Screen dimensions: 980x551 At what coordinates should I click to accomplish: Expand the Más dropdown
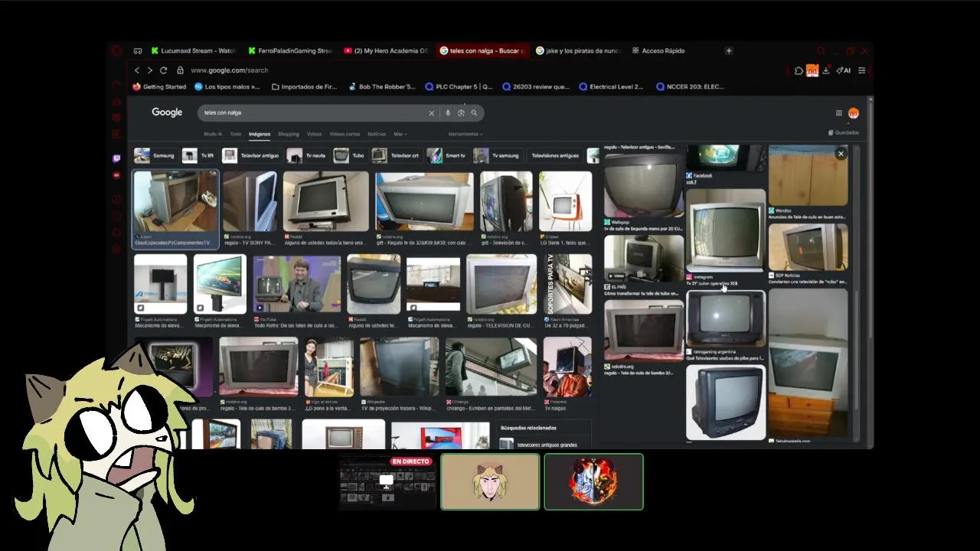pos(400,134)
